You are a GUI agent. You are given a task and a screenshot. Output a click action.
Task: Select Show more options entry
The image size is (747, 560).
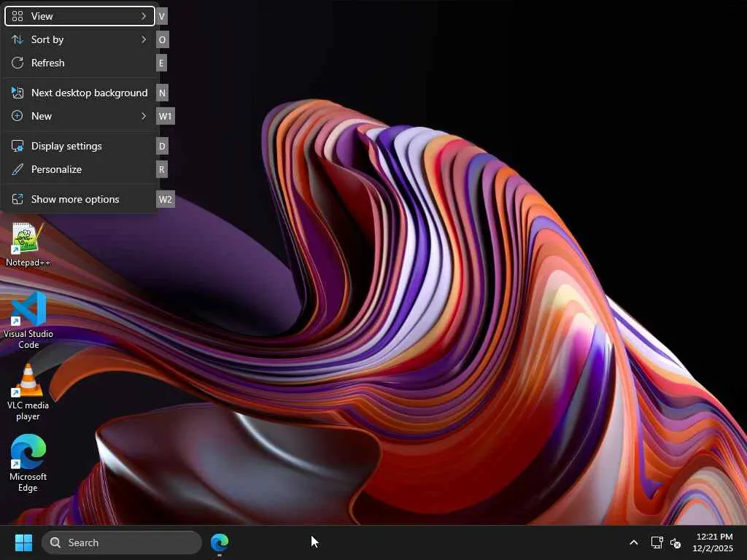click(80, 200)
